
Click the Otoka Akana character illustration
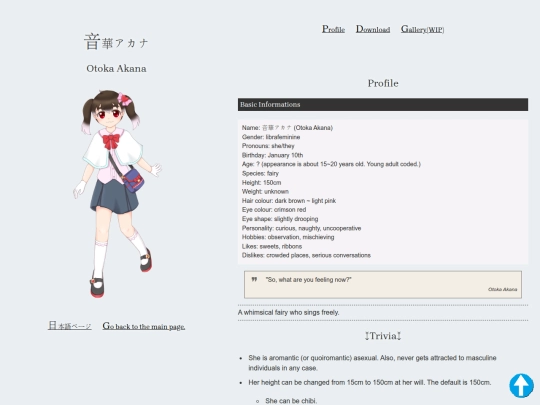click(117, 194)
